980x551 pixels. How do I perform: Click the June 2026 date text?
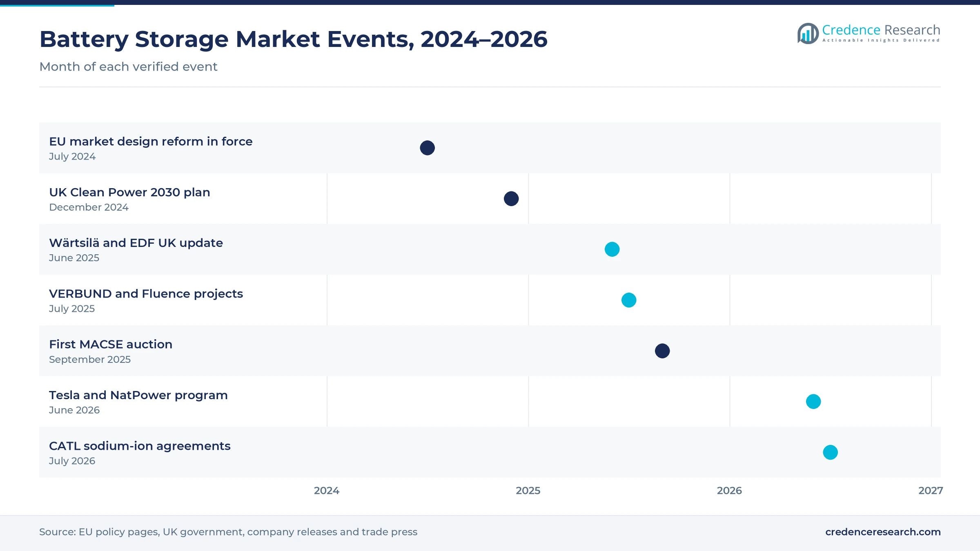pyautogui.click(x=74, y=410)
